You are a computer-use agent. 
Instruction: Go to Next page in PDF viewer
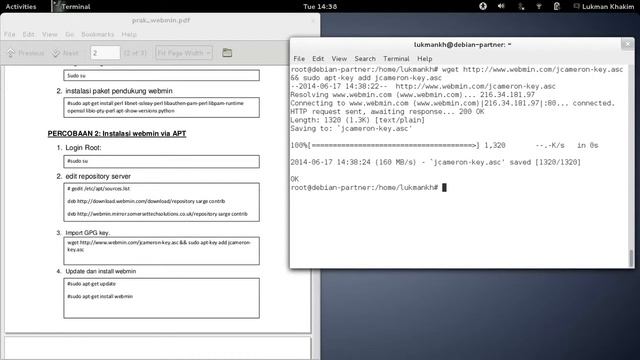(64, 53)
